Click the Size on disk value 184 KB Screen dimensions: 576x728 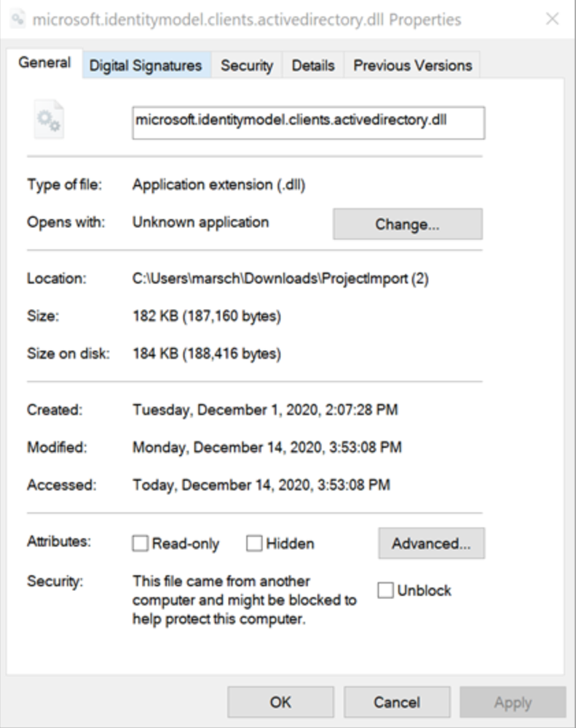[x=207, y=353]
